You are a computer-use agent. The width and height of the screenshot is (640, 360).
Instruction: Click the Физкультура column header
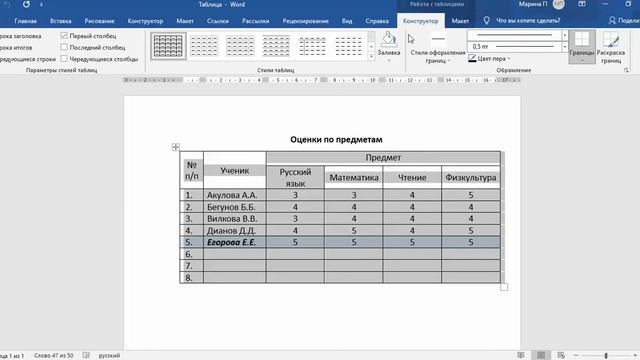[x=471, y=178]
